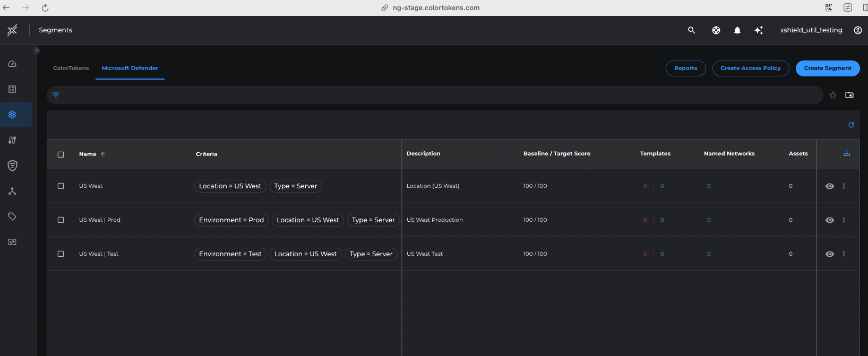868x356 pixels.
Task: Open the shield policy icon in sidebar
Action: (x=12, y=166)
